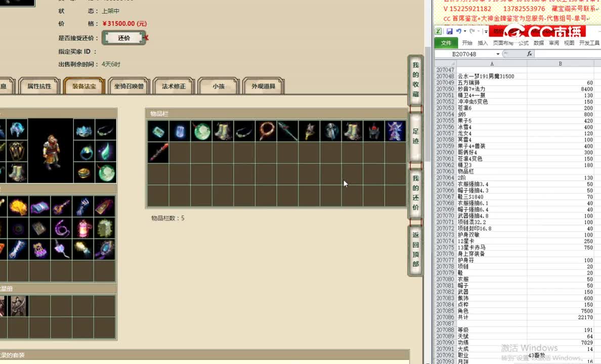This screenshot has height=364, width=601.
Task: Open the 开始 ribbon tab
Action: (467, 43)
